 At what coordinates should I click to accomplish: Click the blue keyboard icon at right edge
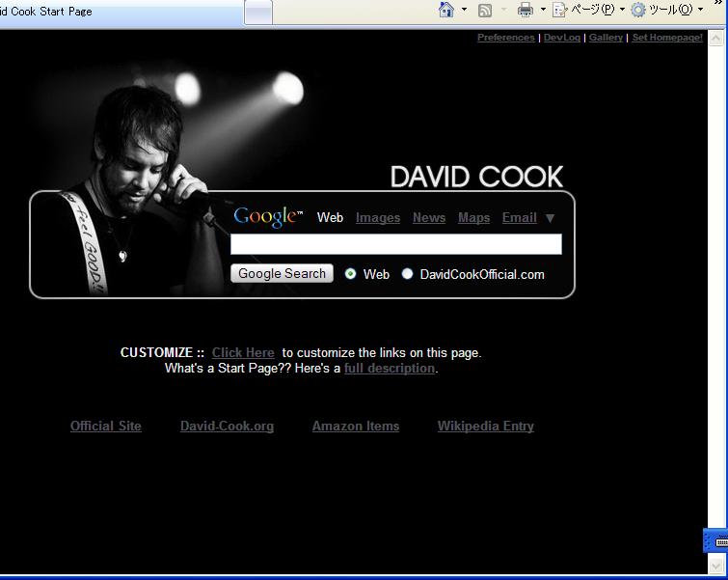click(715, 540)
